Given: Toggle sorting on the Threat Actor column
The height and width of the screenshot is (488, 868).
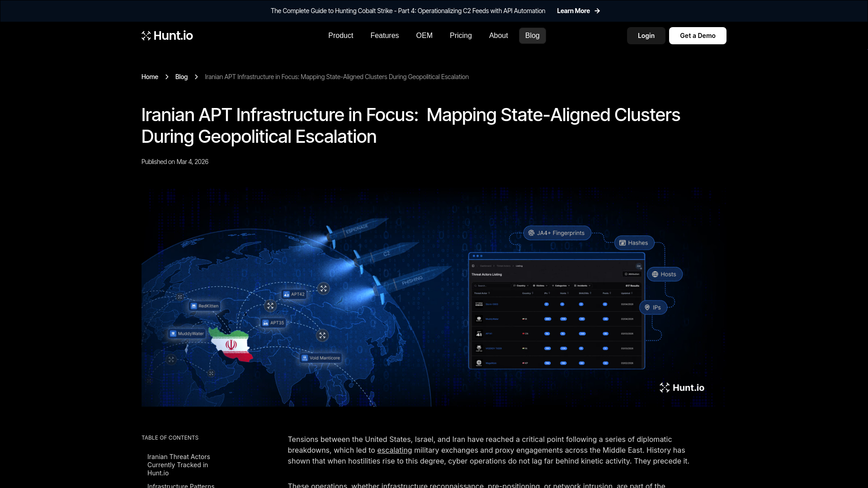Looking at the screenshot, I should point(489,293).
